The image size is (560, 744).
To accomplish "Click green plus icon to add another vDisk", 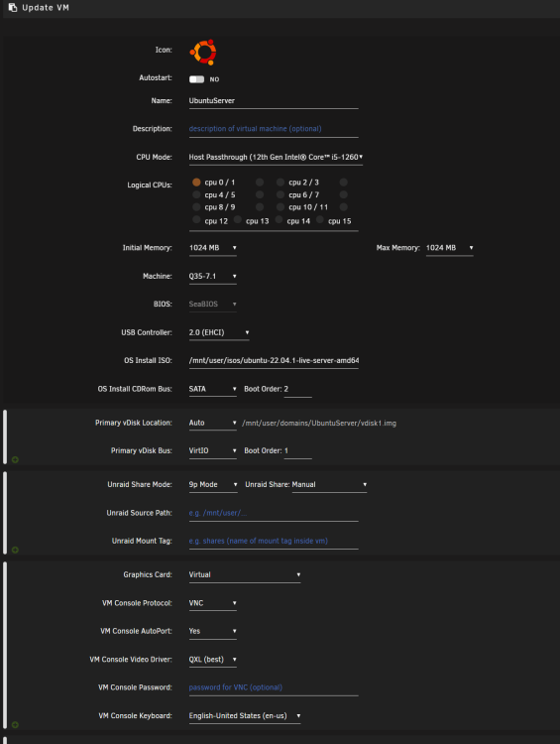I will pos(15,459).
